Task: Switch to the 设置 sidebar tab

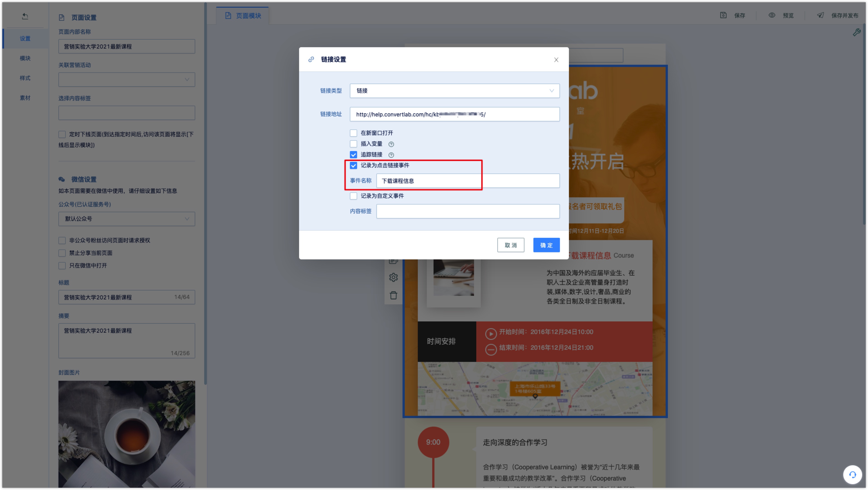Action: pos(25,38)
